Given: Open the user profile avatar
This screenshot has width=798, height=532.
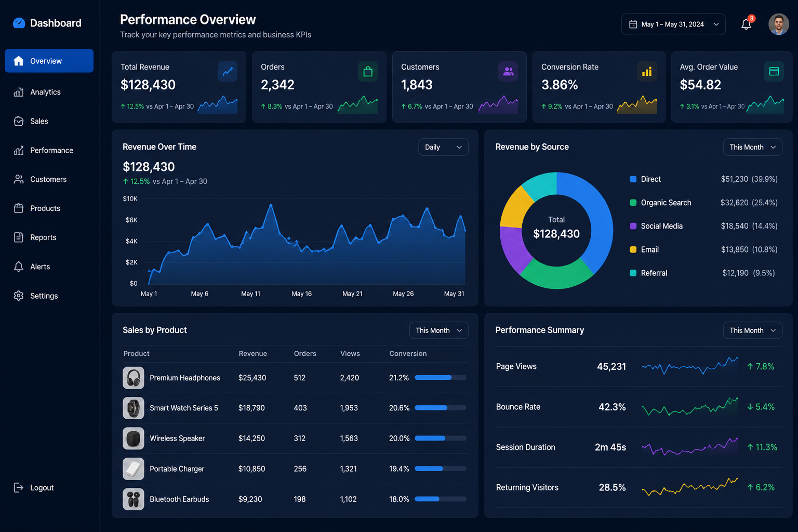Looking at the screenshot, I should click(x=779, y=24).
